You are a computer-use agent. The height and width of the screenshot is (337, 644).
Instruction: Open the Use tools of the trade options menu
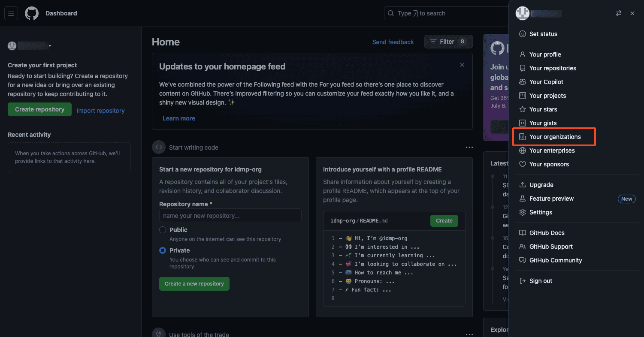[469, 334]
